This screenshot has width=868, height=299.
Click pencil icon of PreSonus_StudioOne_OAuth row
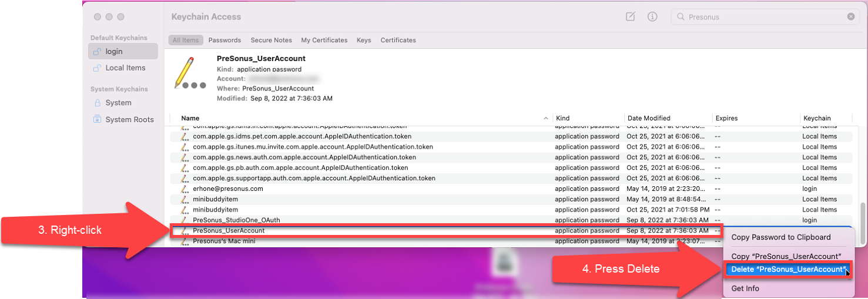pos(185,220)
